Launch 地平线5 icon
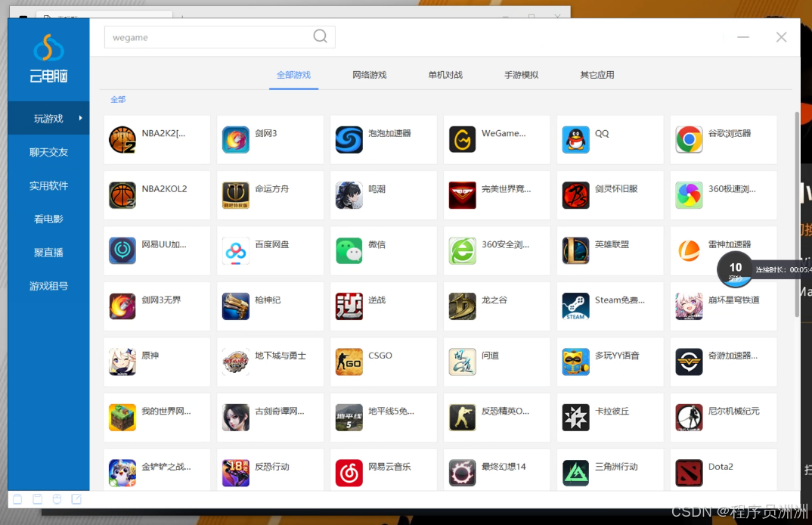 (x=349, y=418)
